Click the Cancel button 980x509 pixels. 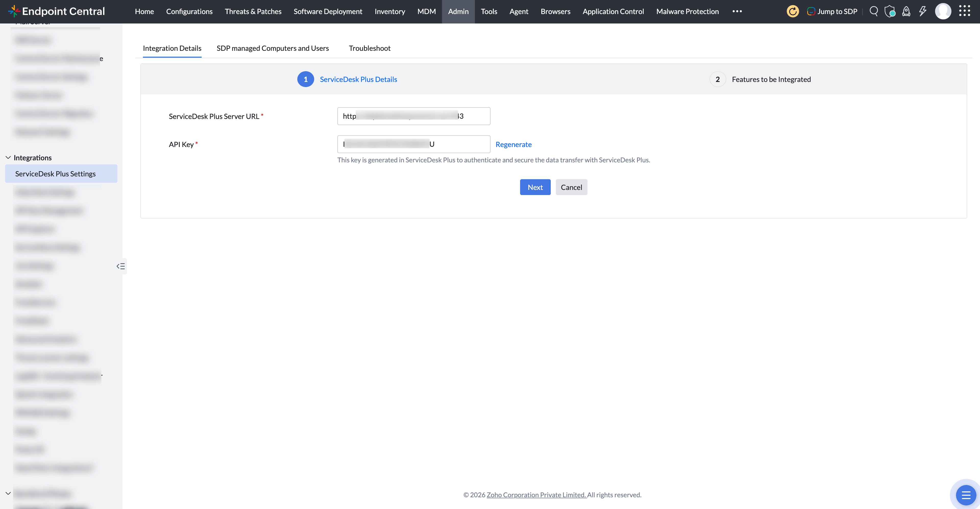coord(571,187)
